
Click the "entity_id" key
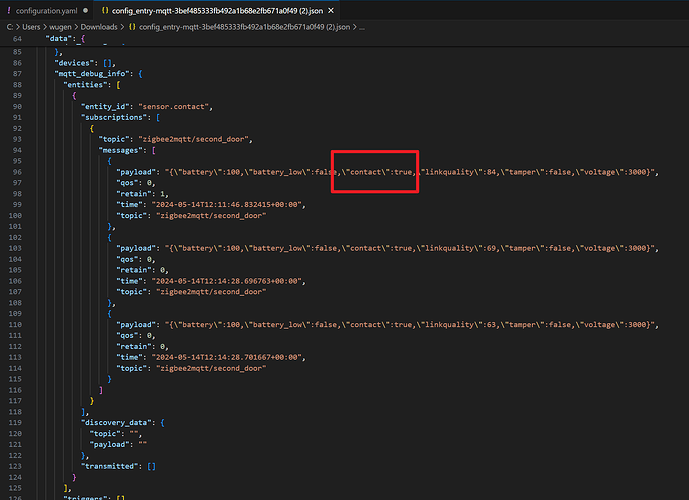105,107
